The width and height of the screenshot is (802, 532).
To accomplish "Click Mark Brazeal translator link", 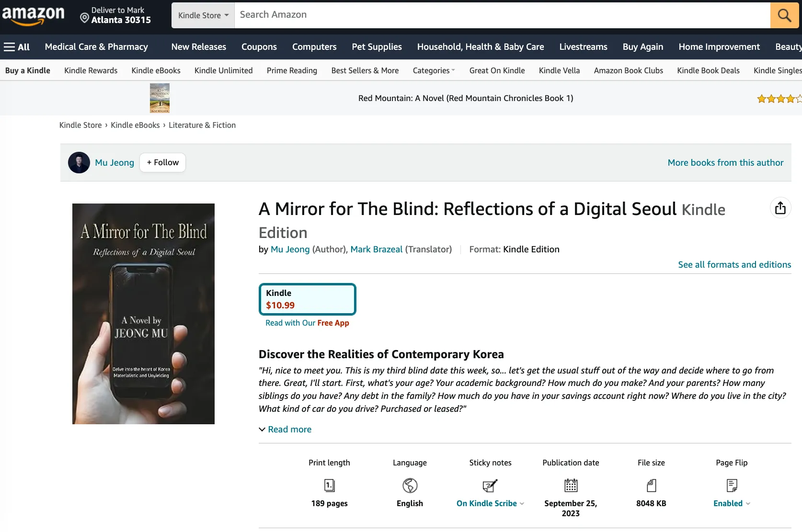I will coord(377,249).
